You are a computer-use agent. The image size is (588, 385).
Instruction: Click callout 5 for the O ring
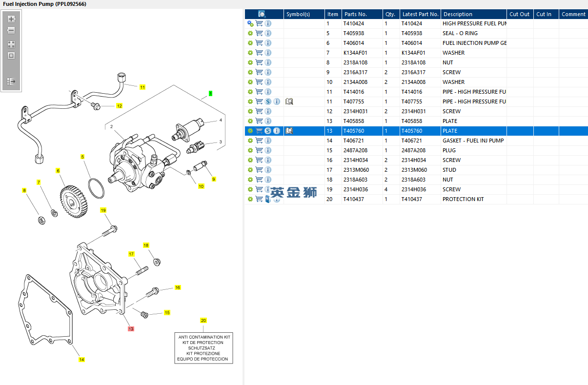[82, 157]
